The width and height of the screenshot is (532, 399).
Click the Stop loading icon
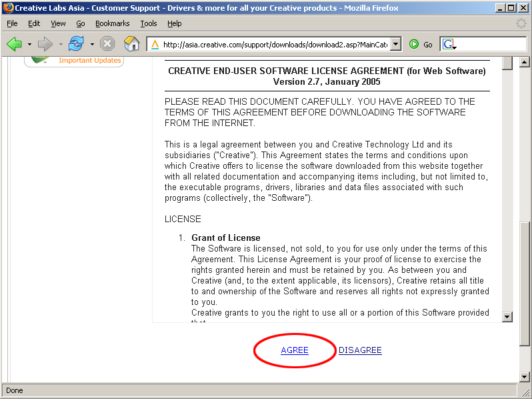[x=107, y=44]
